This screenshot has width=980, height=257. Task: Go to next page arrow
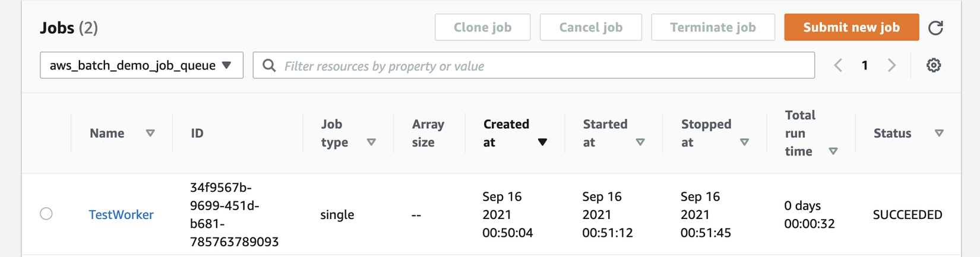[x=892, y=65]
